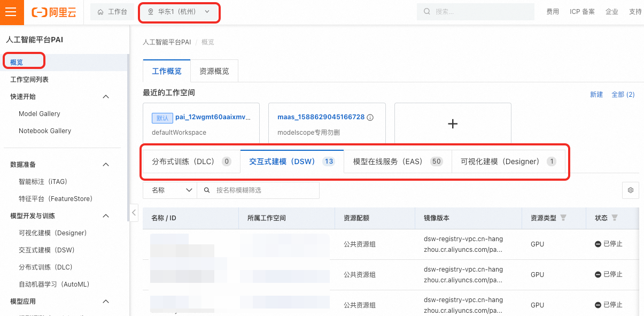Open Model Gallery
This screenshot has width=644, height=316.
pos(40,113)
